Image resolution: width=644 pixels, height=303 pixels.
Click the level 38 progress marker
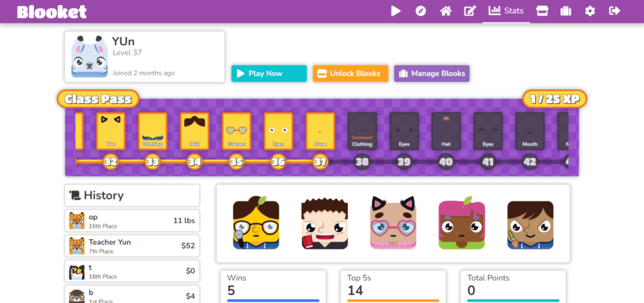point(362,162)
